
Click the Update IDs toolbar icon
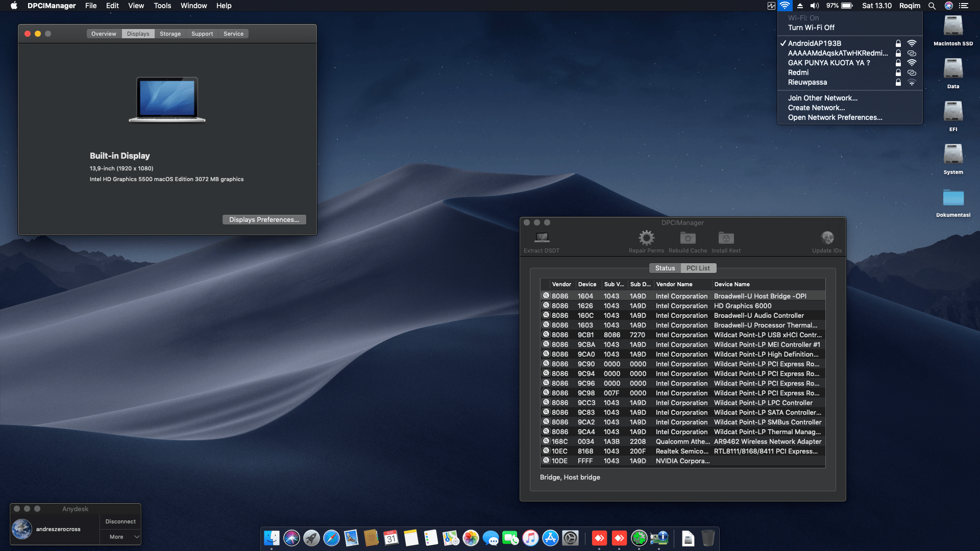coord(827,238)
